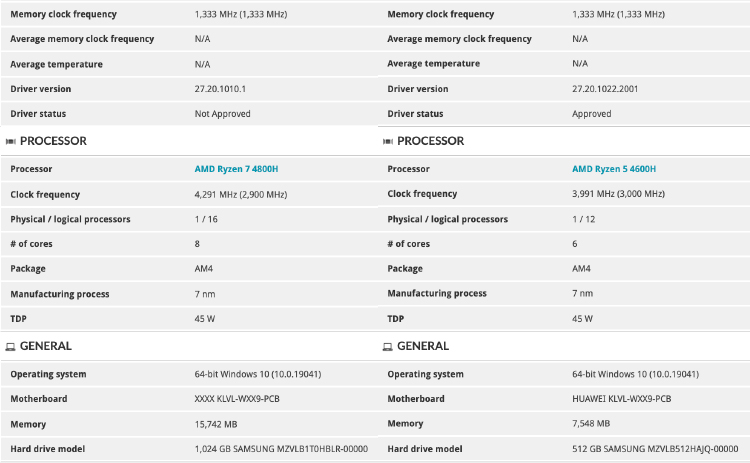The image size is (750, 463).
Task: Select the left PROCESSOR section heading
Action: click(x=53, y=141)
